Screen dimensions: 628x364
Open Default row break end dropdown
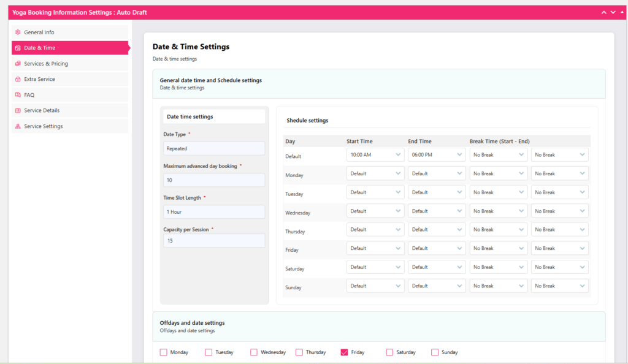tap(559, 155)
